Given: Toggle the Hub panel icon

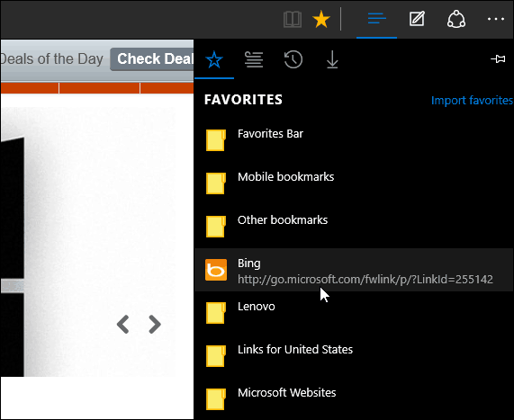Looking at the screenshot, I should pyautogui.click(x=376, y=19).
